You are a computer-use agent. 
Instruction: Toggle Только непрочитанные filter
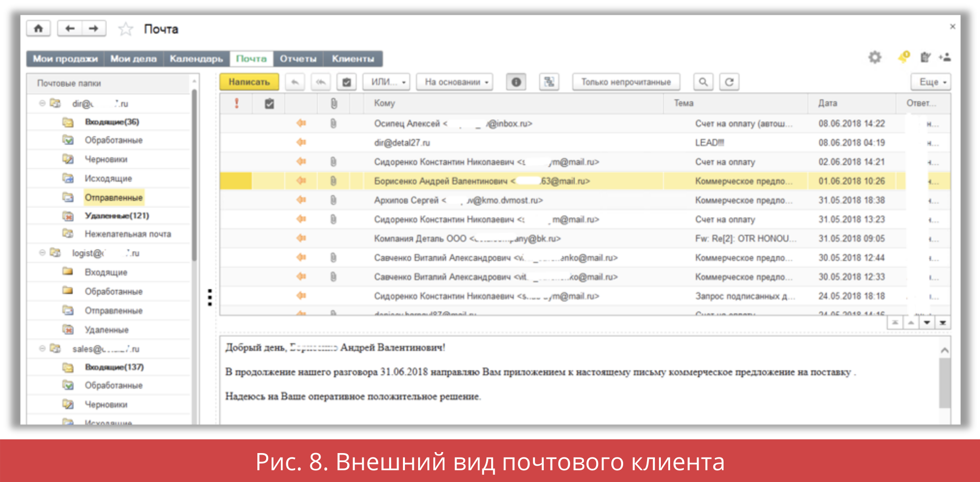coord(626,82)
